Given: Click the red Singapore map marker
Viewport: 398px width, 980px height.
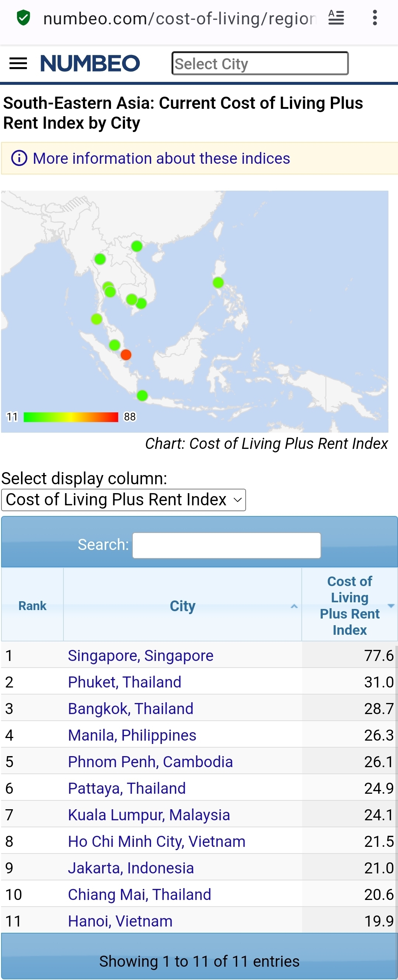Looking at the screenshot, I should pos(126,355).
